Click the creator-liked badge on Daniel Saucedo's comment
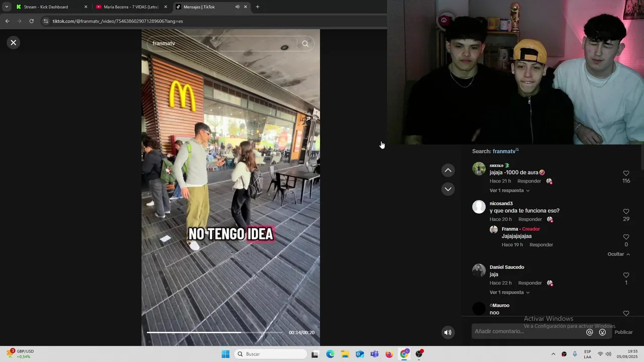 click(550, 283)
